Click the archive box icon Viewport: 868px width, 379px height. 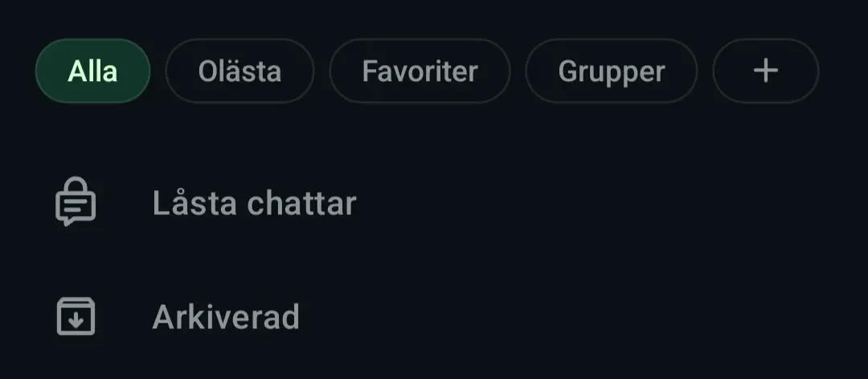coord(76,316)
